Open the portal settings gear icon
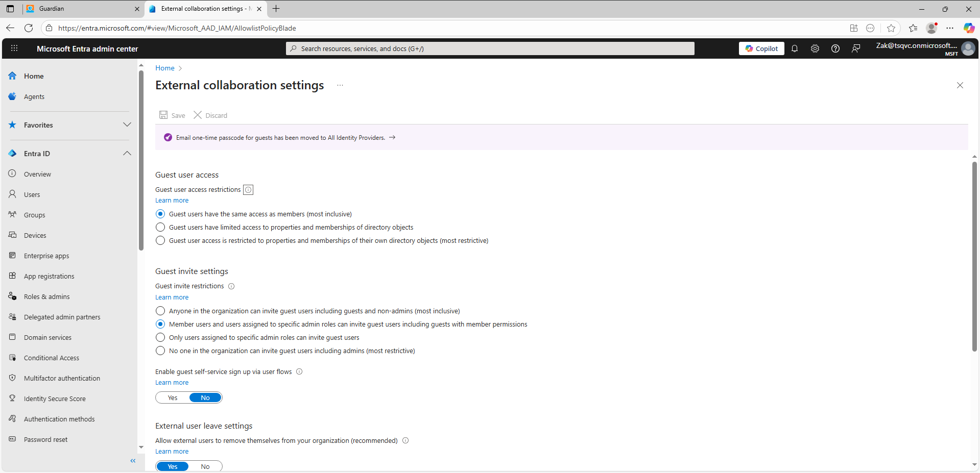The height and width of the screenshot is (473, 980). point(815,48)
